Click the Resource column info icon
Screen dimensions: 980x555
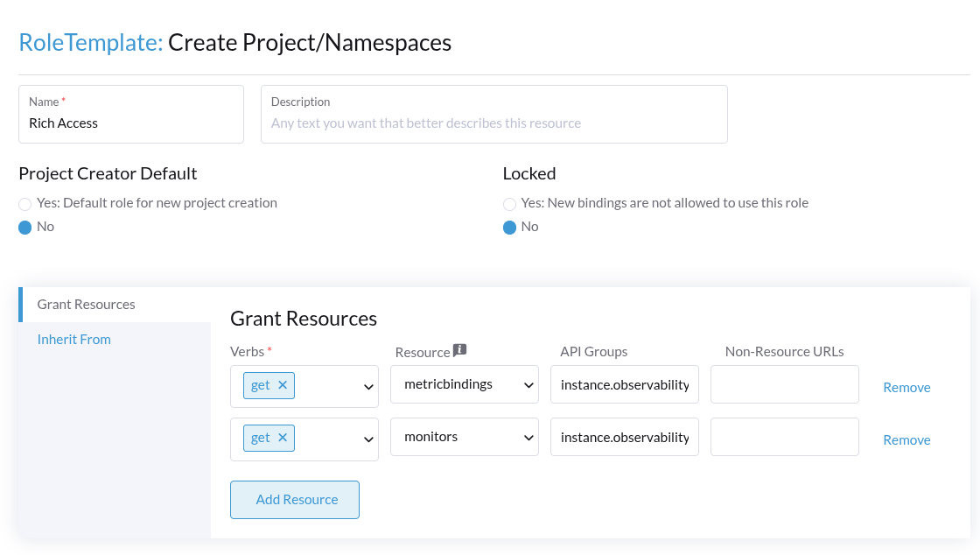pyautogui.click(x=459, y=350)
